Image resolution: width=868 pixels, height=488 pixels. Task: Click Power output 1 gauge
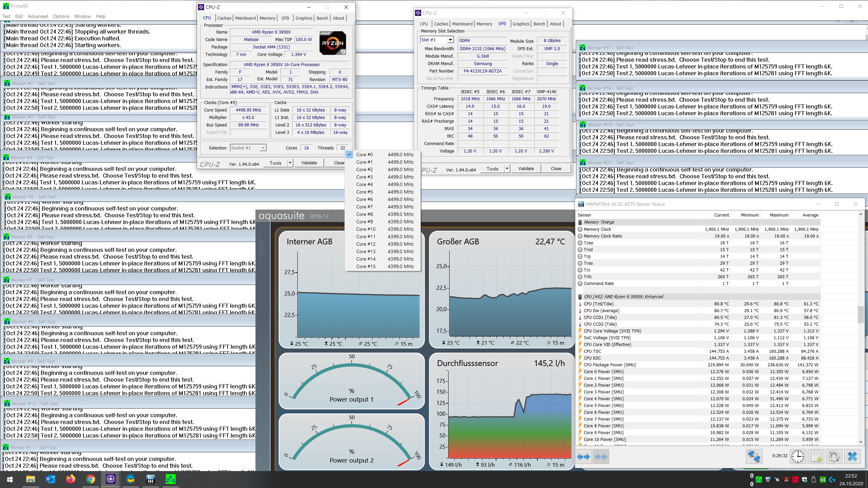pos(352,381)
